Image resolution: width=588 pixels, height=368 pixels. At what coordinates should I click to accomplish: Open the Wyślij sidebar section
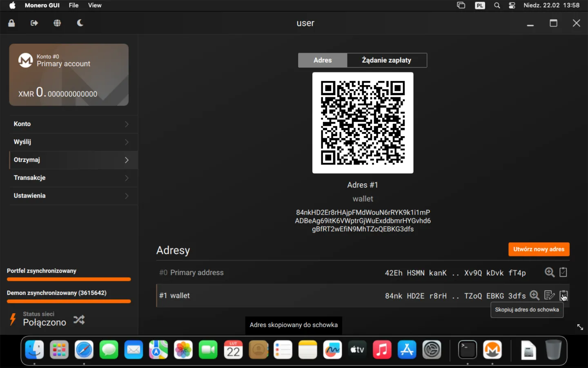click(73, 142)
